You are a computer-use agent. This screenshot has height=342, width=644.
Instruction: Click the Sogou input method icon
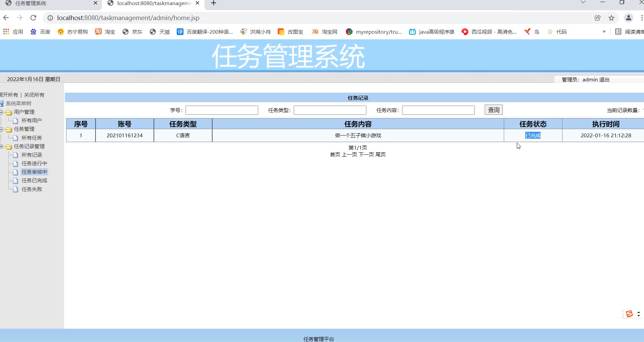pyautogui.click(x=629, y=314)
